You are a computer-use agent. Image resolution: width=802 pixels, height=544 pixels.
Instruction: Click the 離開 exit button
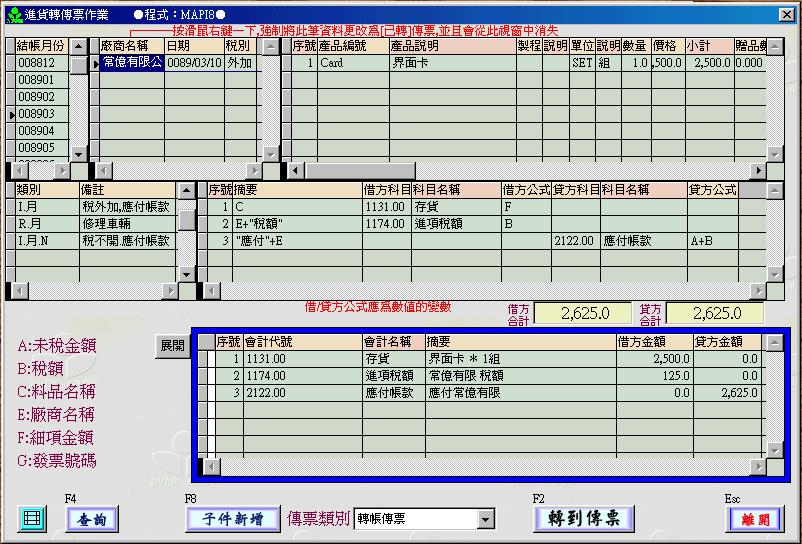pyautogui.click(x=754, y=519)
